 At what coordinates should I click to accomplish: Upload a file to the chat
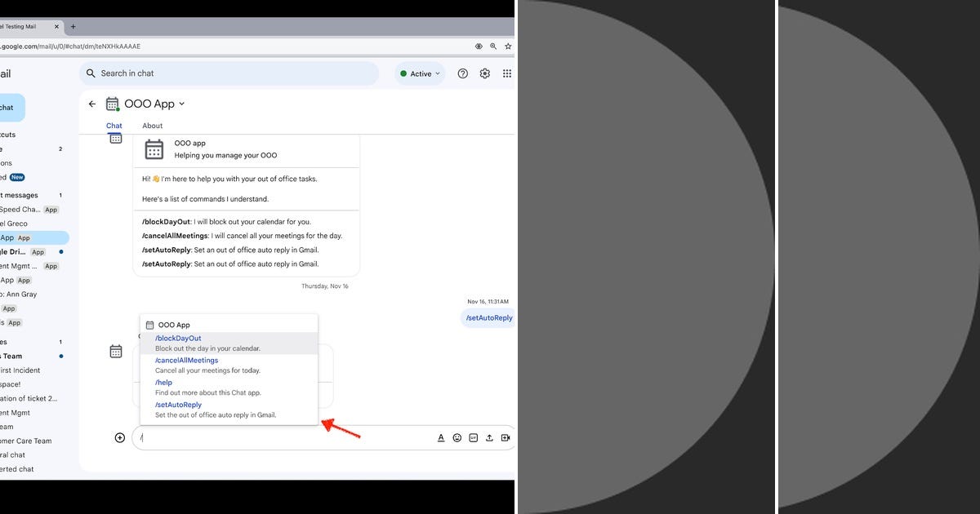click(x=490, y=437)
